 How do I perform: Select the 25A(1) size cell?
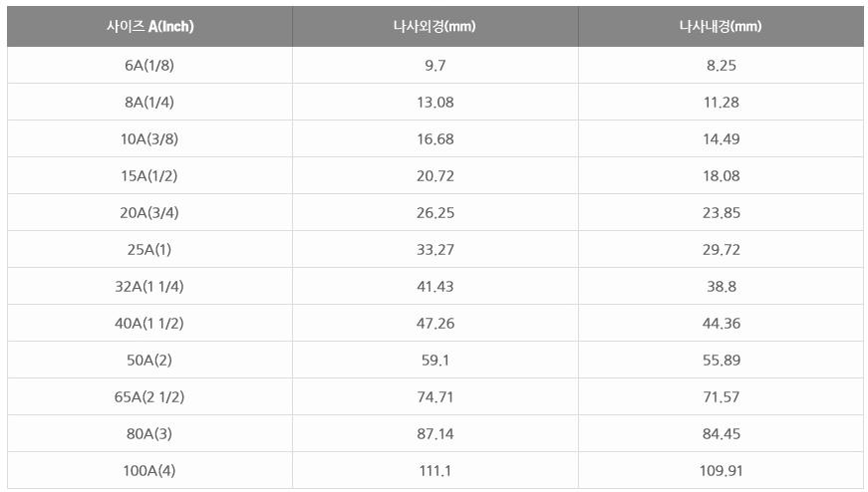point(149,250)
